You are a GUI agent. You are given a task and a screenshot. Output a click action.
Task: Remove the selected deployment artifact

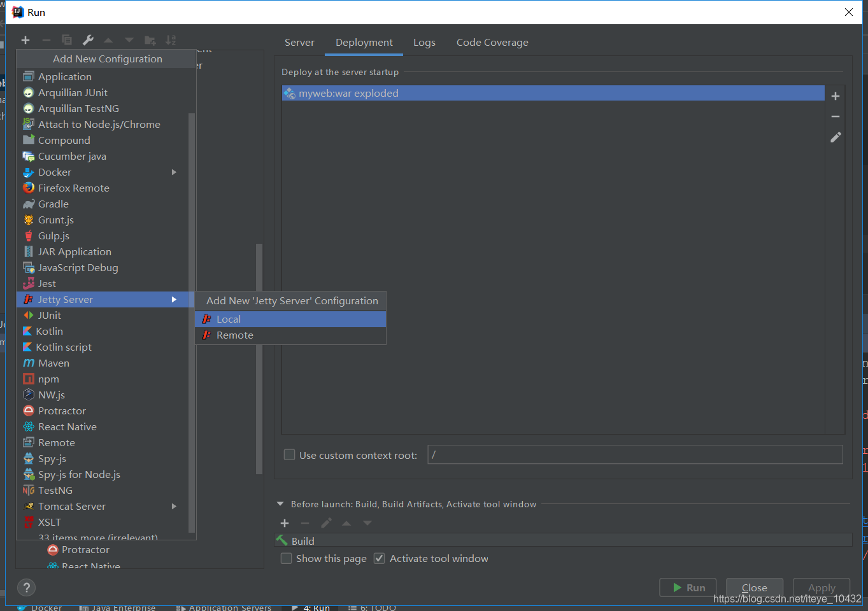pos(836,116)
